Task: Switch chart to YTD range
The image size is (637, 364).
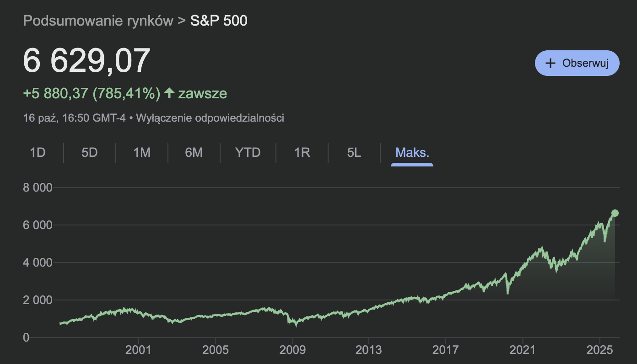Action: (x=248, y=152)
